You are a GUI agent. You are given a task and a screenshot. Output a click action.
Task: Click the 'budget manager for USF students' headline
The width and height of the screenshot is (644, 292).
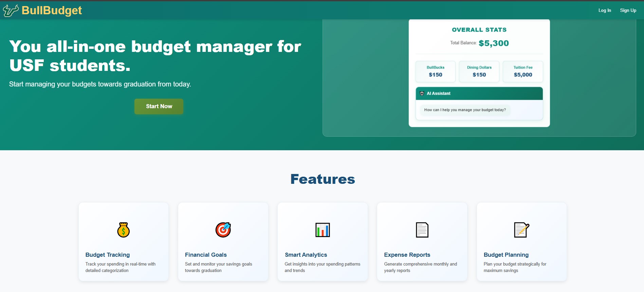pyautogui.click(x=155, y=56)
